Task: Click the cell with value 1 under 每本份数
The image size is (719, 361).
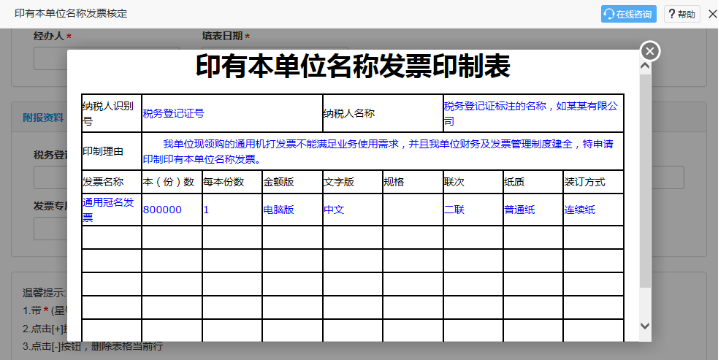Action: (x=232, y=210)
